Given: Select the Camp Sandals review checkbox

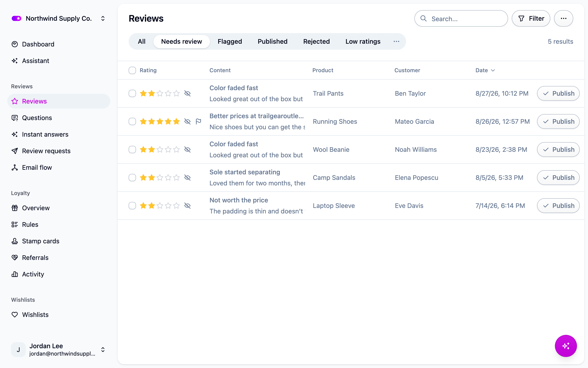Looking at the screenshot, I should [x=132, y=178].
